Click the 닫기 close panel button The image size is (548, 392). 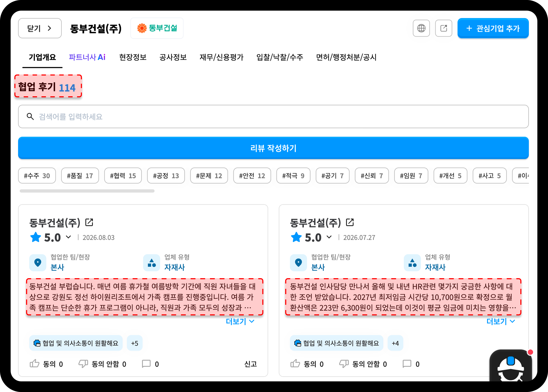[40, 28]
